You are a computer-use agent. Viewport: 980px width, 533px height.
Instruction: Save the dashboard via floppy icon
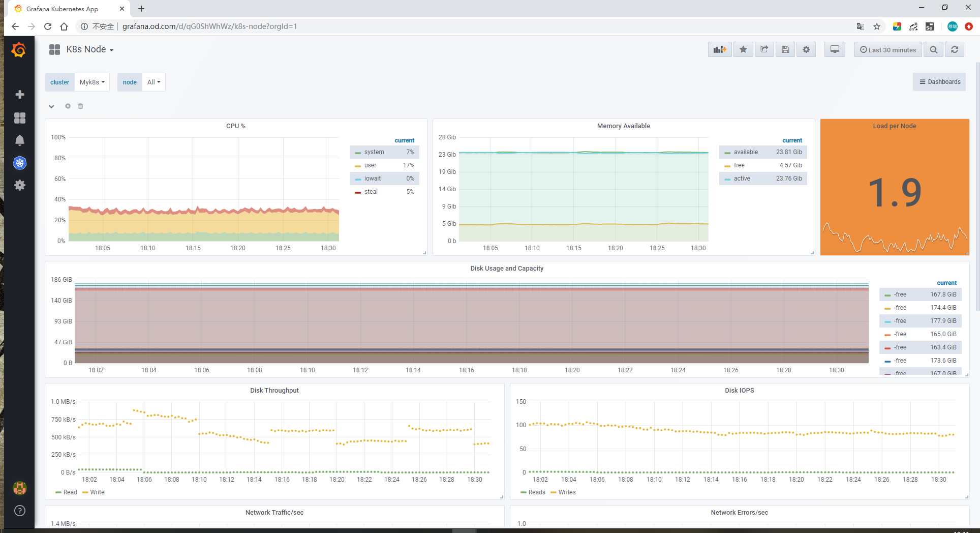coord(785,49)
